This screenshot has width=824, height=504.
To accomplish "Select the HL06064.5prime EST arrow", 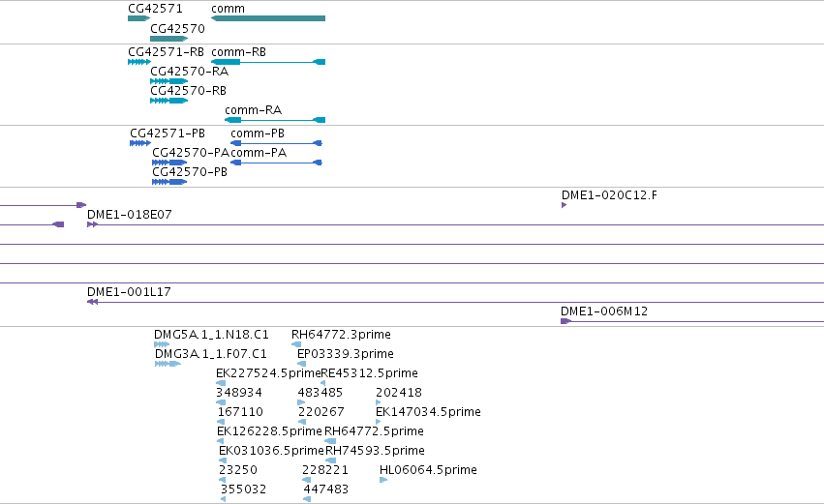I will 383,480.
